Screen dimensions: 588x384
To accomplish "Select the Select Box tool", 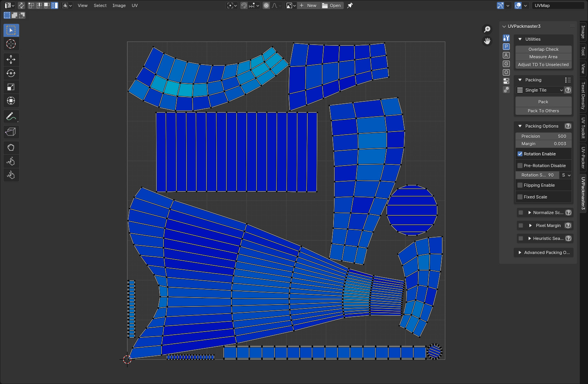I will point(11,30).
